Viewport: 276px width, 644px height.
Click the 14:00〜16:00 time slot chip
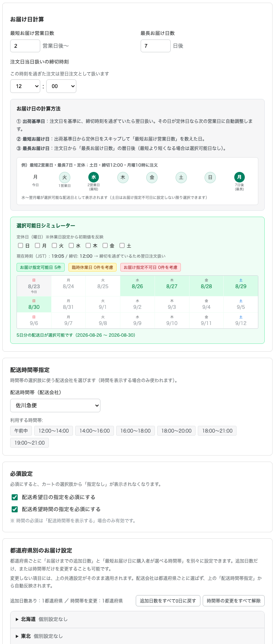tap(94, 431)
